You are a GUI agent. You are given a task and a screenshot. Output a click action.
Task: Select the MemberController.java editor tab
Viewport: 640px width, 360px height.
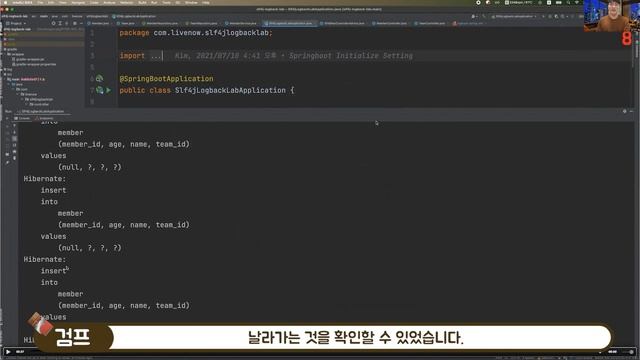click(391, 23)
